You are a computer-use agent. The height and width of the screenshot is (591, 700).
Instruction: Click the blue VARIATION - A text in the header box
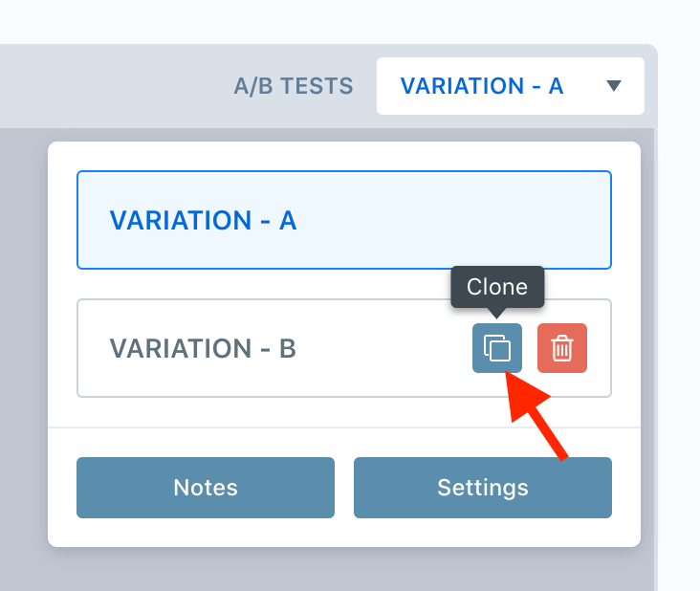(x=482, y=86)
